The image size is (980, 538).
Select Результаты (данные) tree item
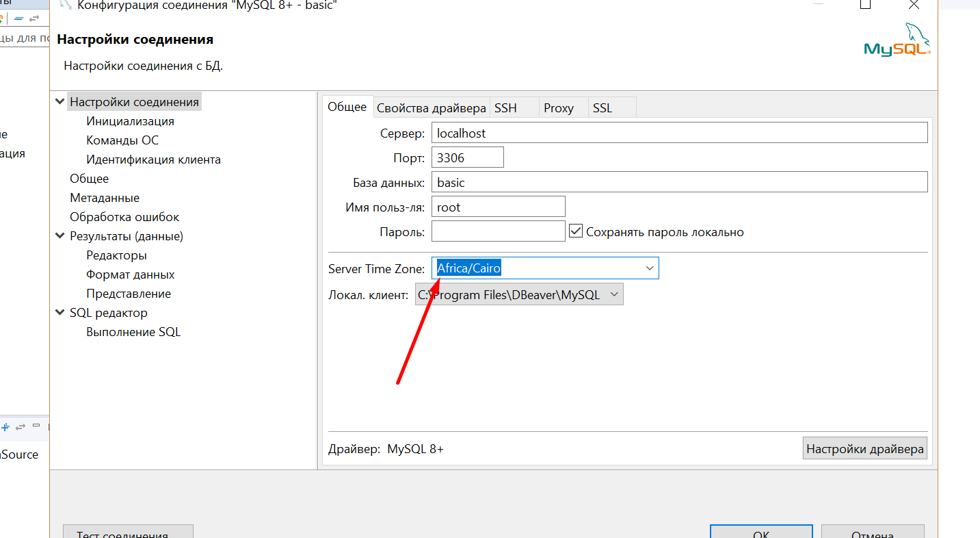(x=127, y=236)
